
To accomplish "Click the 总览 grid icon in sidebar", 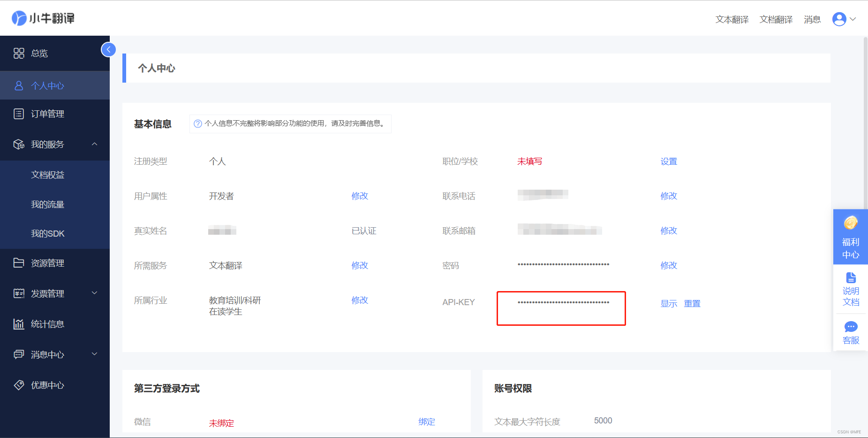I will tap(19, 54).
